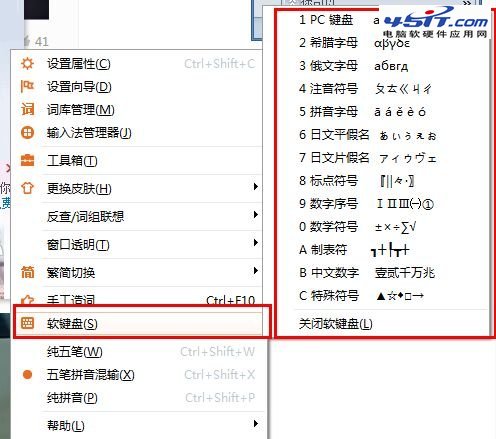The width and height of the screenshot is (496, 439).
Task: Click the 词 icon for 词库管理
Action: coord(27,109)
